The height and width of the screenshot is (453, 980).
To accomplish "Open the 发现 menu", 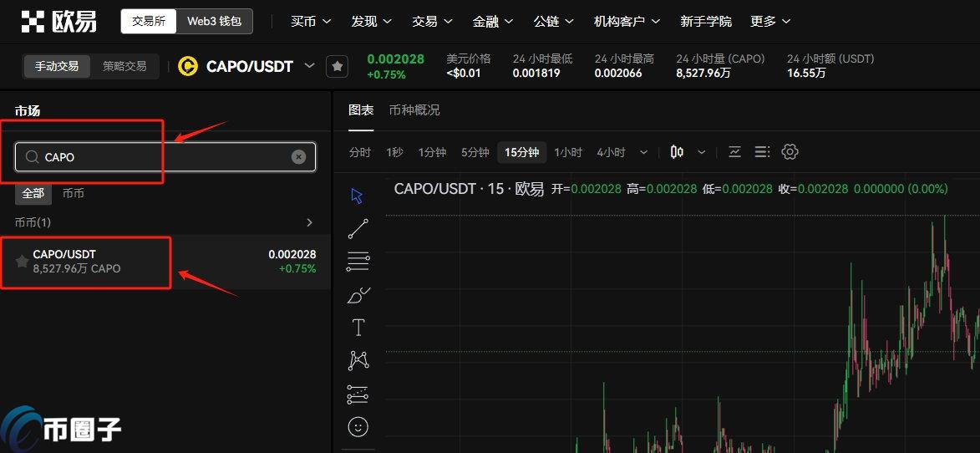I will [371, 21].
